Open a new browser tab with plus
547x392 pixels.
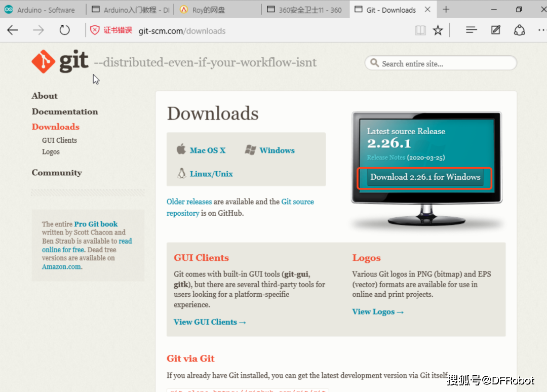point(446,10)
